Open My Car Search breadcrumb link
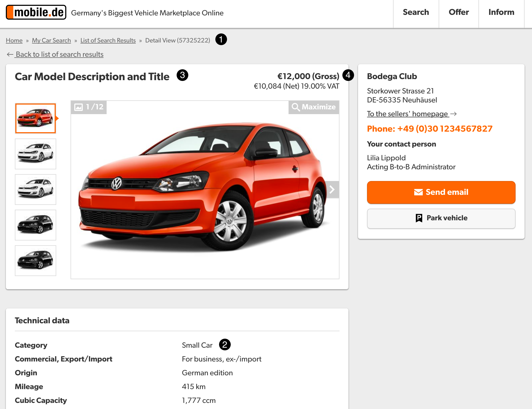532x409 pixels. [51, 40]
